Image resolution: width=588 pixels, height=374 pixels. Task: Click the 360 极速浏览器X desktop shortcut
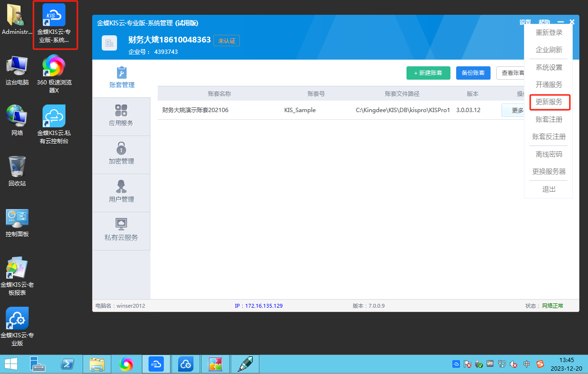click(x=54, y=74)
